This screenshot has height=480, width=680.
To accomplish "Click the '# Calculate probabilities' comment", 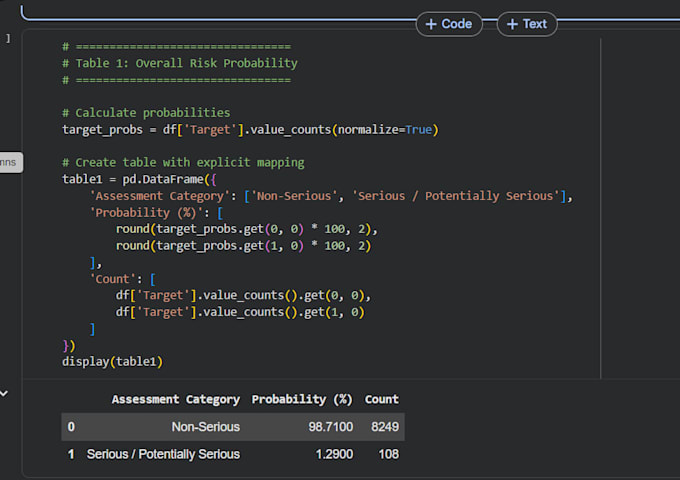I will (146, 113).
